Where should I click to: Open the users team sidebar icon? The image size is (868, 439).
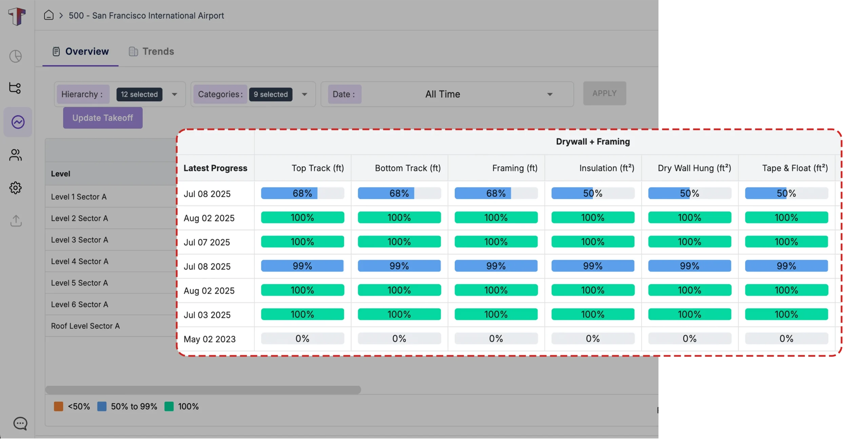tap(15, 155)
